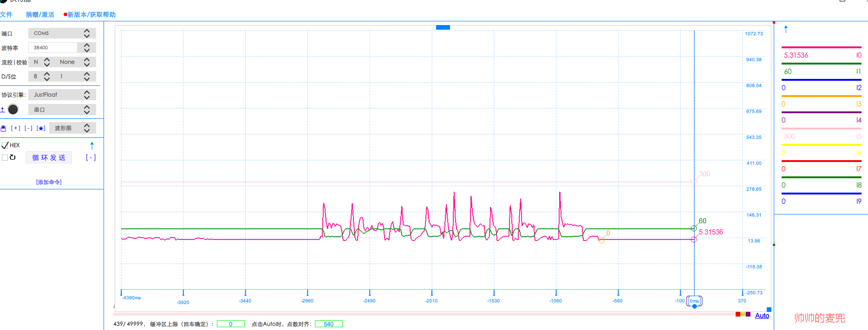Open the stop bits 1 dropdown

[75, 77]
